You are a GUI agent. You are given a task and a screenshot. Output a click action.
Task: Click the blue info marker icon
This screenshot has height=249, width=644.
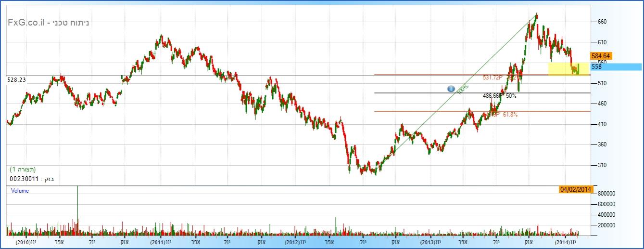click(x=451, y=89)
